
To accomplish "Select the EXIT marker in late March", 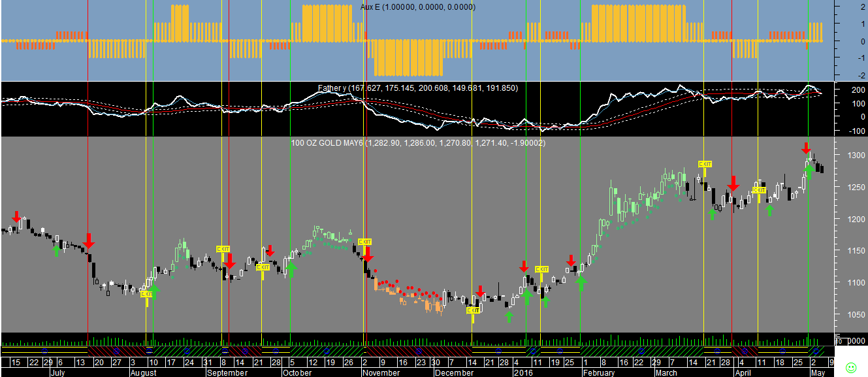I will [705, 164].
